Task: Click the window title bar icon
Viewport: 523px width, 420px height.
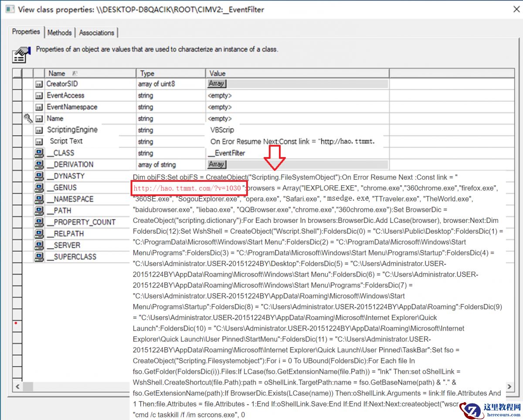Action: pos(10,9)
